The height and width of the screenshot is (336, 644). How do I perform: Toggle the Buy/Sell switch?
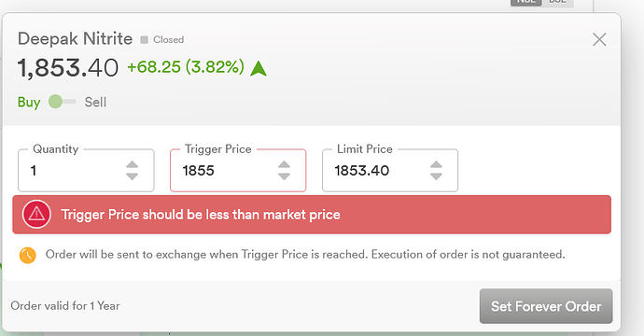[62, 102]
